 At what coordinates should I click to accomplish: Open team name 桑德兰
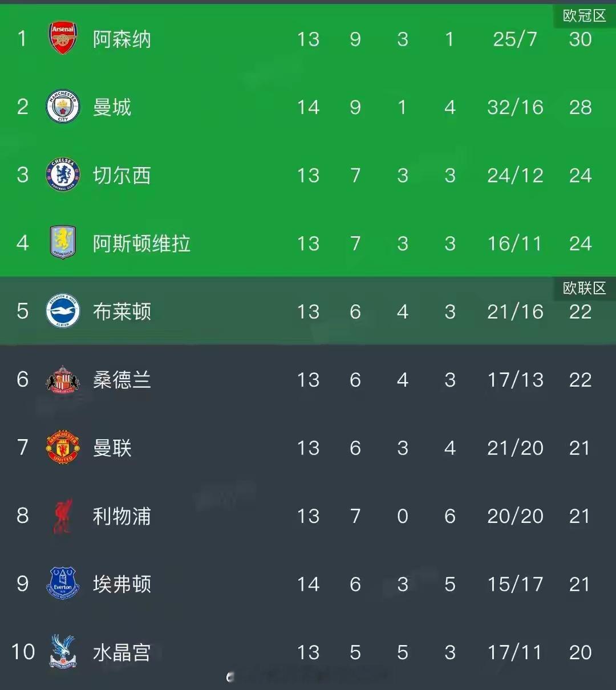pos(122,380)
